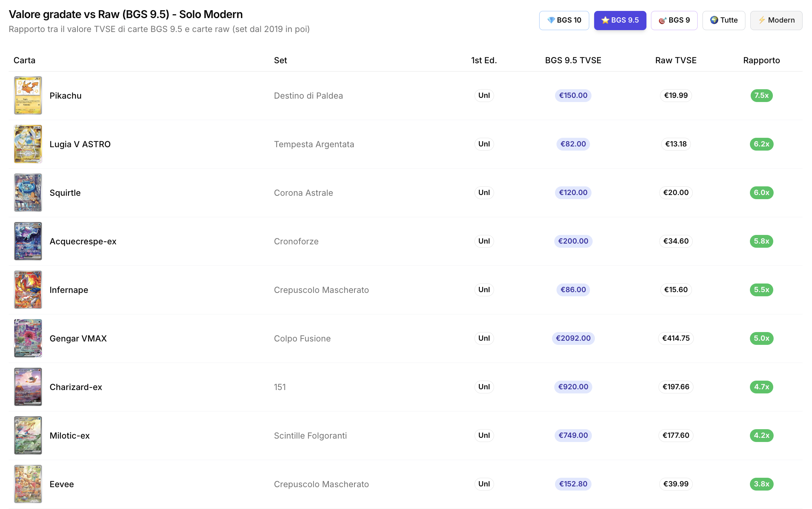Open the Milotic-ex card name
This screenshot has width=812, height=509.
[x=70, y=436]
